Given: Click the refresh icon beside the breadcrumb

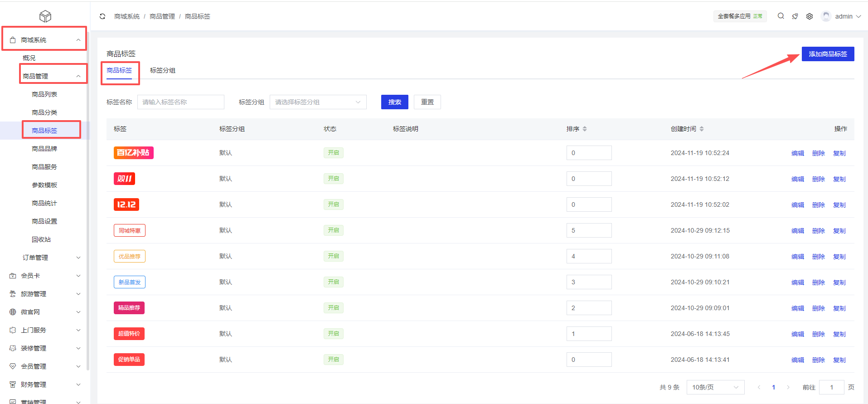Looking at the screenshot, I should 102,16.
